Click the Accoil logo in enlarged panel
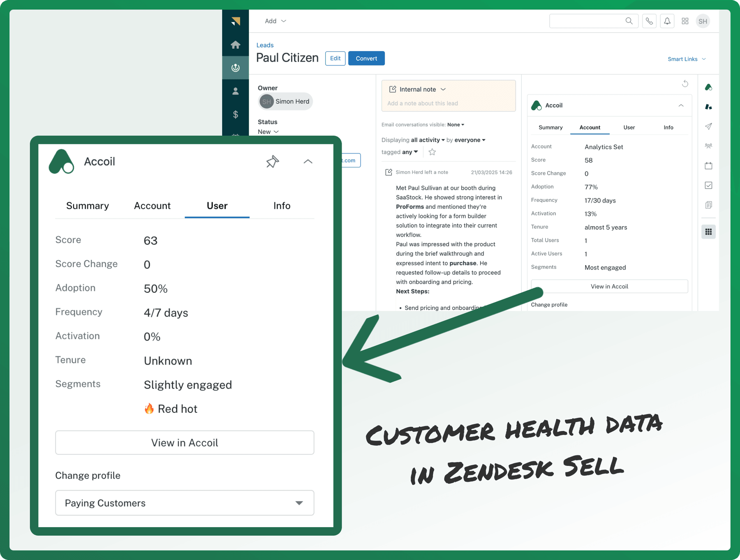 pyautogui.click(x=61, y=162)
